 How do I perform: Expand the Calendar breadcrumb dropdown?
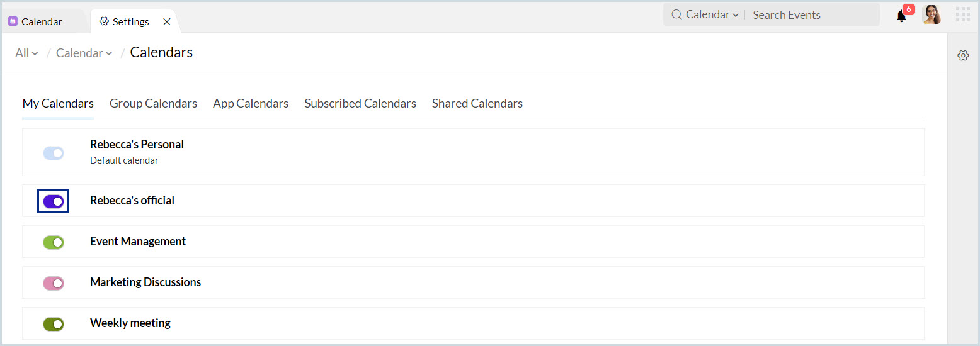[84, 53]
